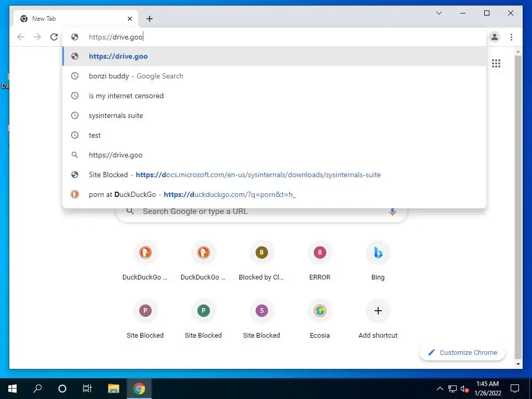Viewport: 532px width, 399px height.
Task: Open the clock showing 1:45 AM
Action: tap(487, 389)
